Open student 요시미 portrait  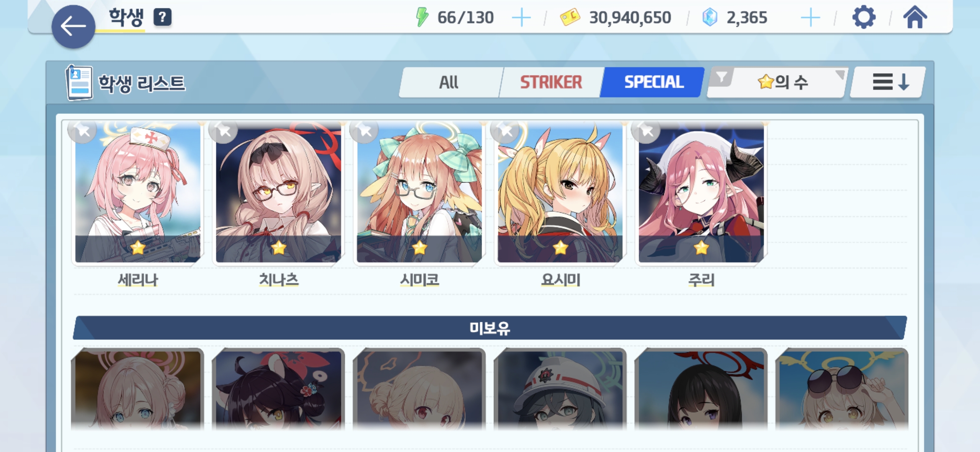(560, 193)
